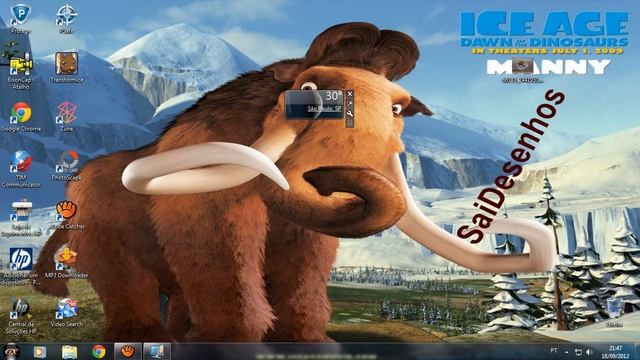640x360 pixels.
Task: Open the São Paulo, SP weather link
Action: (x=324, y=109)
